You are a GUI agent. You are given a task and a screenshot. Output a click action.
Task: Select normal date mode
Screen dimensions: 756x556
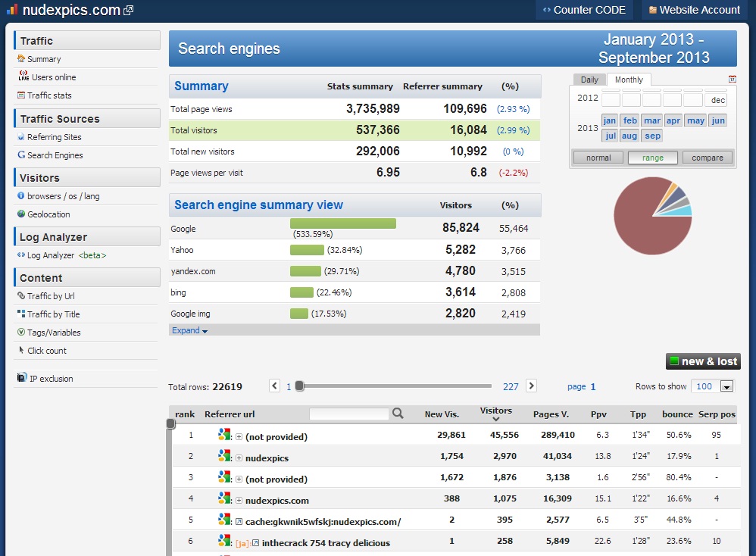click(598, 158)
